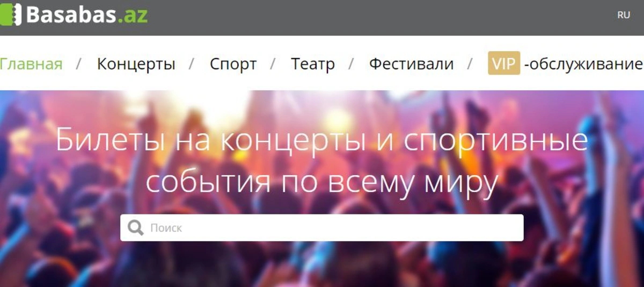Open the -обслуживание service link
644x287 pixels.
tap(584, 64)
